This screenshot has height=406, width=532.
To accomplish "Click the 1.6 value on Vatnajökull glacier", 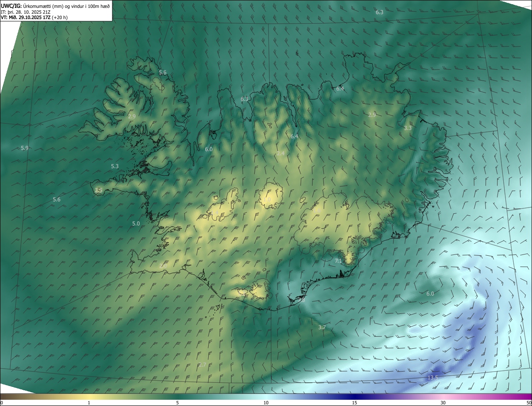I will [x=317, y=211].
